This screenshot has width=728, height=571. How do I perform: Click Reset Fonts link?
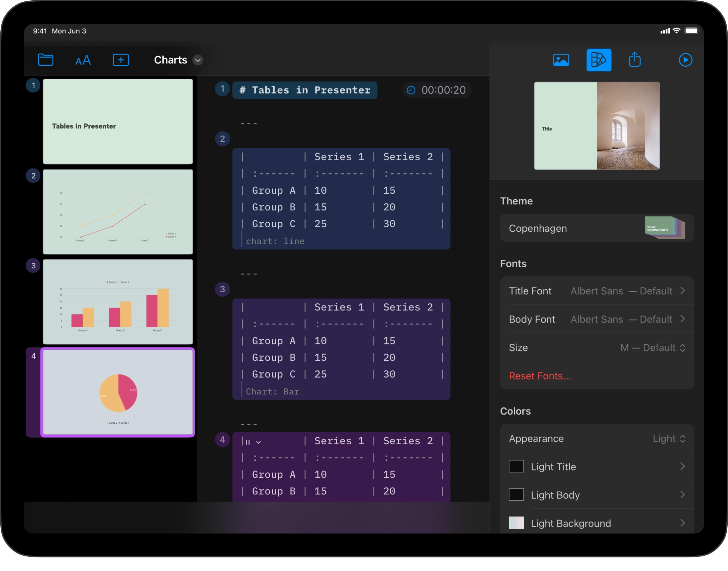coord(540,376)
